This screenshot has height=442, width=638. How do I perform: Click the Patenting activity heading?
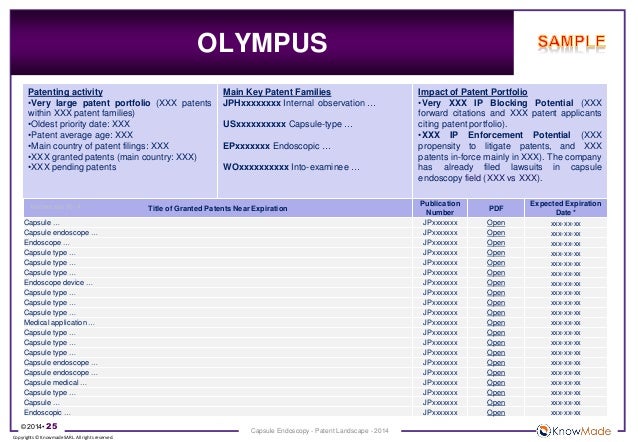[65, 92]
